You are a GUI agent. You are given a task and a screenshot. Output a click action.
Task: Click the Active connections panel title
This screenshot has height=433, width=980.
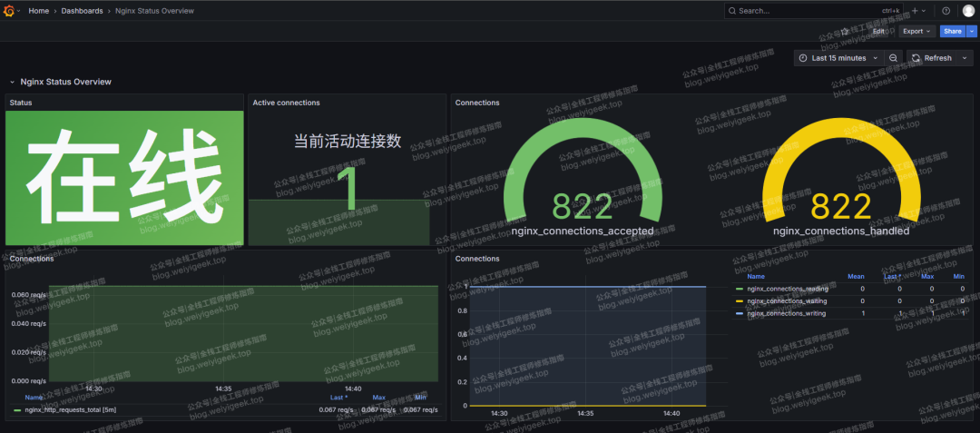click(286, 103)
